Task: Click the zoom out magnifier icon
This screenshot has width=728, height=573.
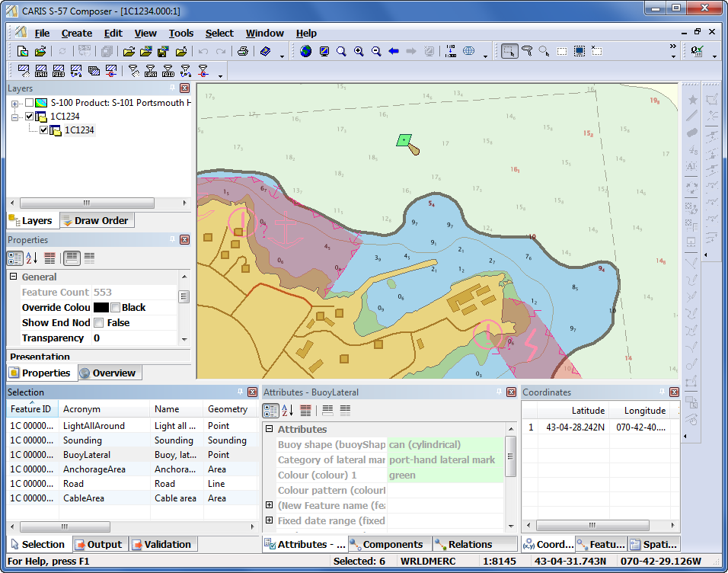Action: 376,51
